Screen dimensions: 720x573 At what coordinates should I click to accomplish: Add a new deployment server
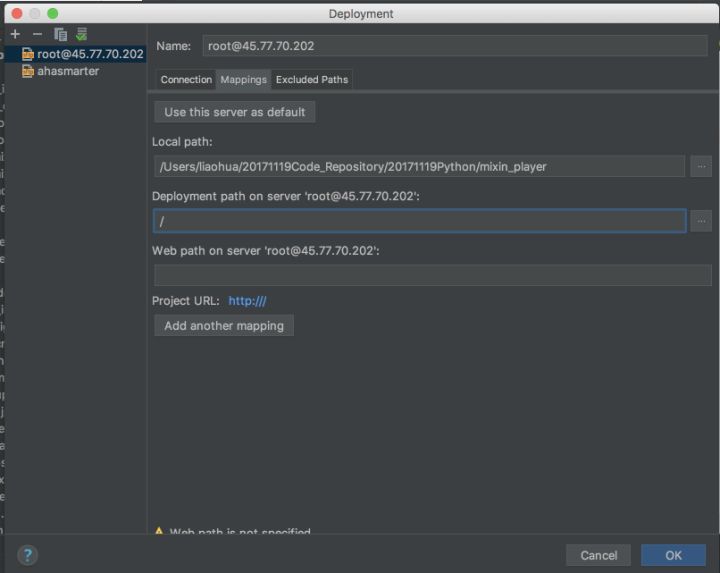pos(15,34)
